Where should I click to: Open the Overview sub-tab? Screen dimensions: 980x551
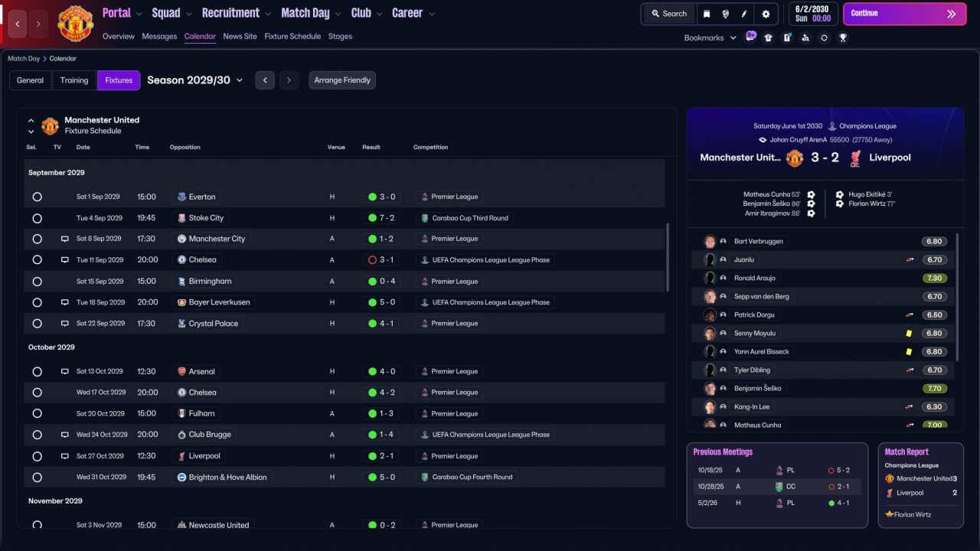point(118,36)
